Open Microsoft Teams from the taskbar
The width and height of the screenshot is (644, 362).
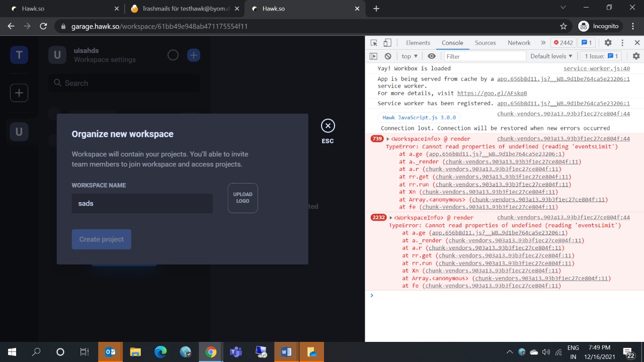coord(235,351)
